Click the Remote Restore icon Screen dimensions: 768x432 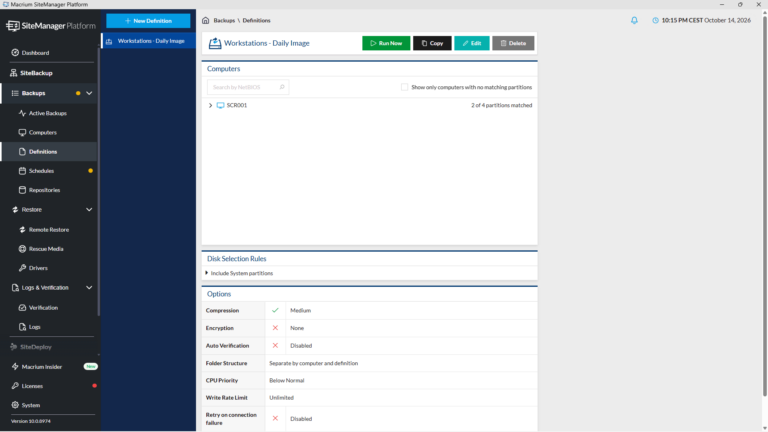pos(22,230)
